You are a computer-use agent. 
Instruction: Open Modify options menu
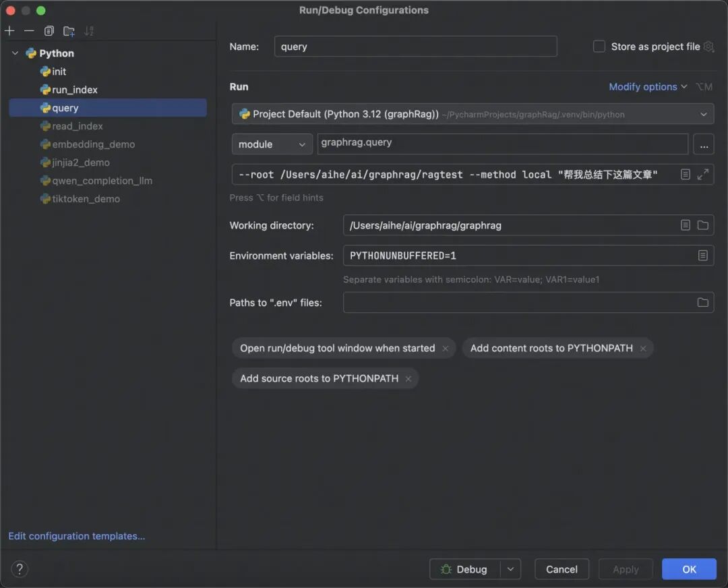click(648, 87)
